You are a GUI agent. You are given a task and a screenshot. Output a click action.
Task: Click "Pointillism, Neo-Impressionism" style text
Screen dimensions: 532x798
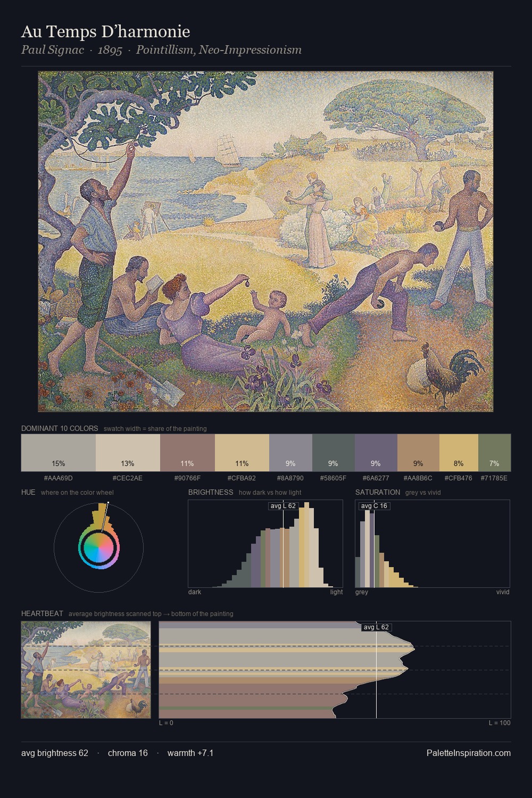[x=219, y=50]
